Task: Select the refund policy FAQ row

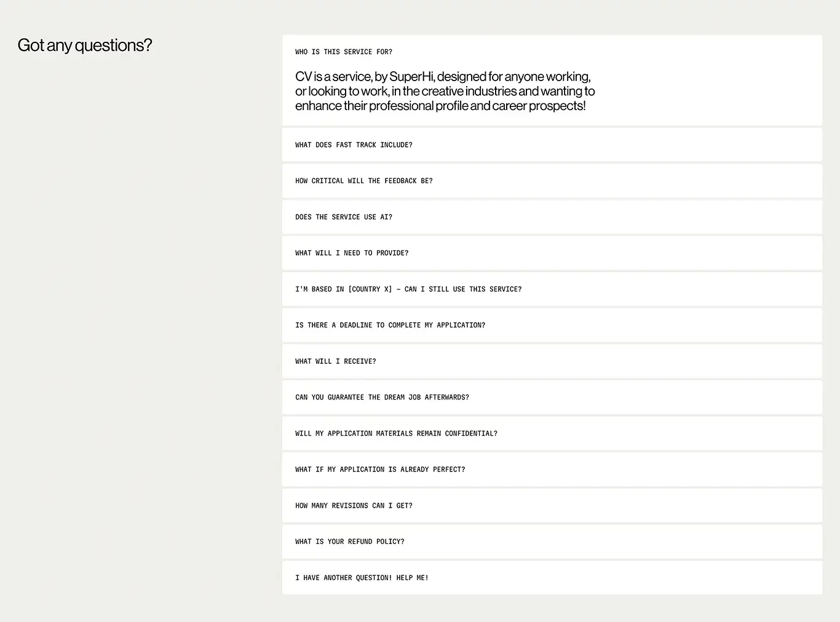Action: (x=552, y=541)
